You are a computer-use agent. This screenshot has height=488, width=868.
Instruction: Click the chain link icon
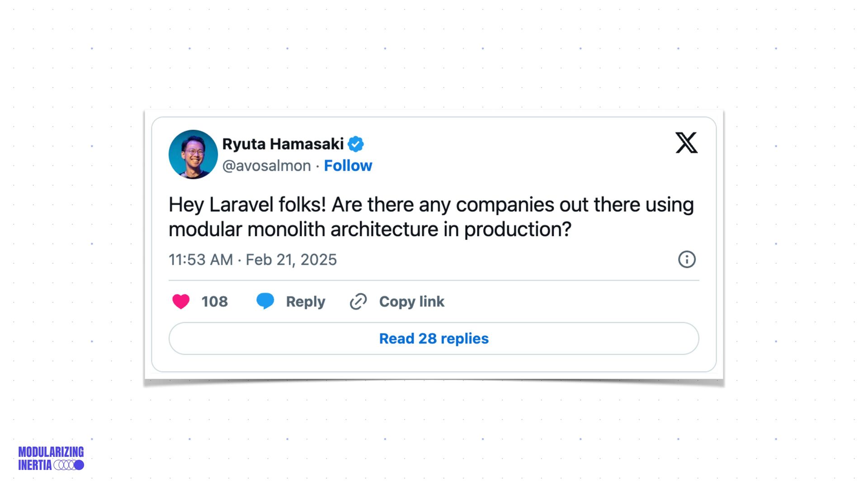(358, 301)
